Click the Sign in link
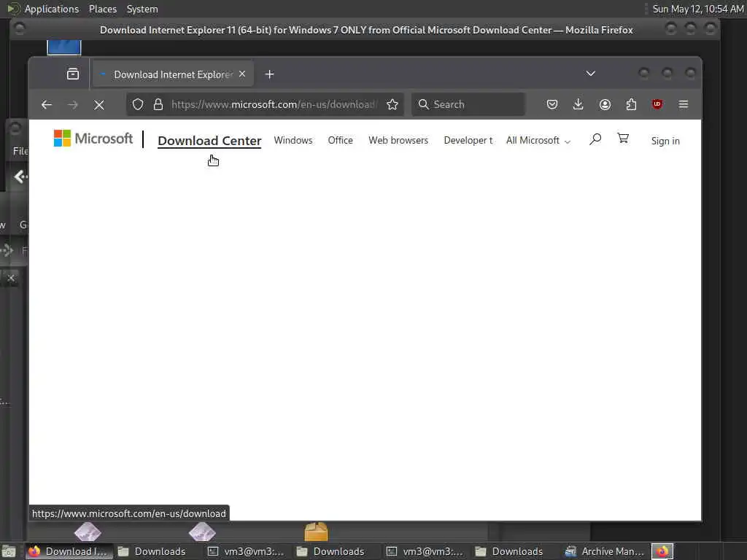The image size is (747, 560). tap(665, 141)
